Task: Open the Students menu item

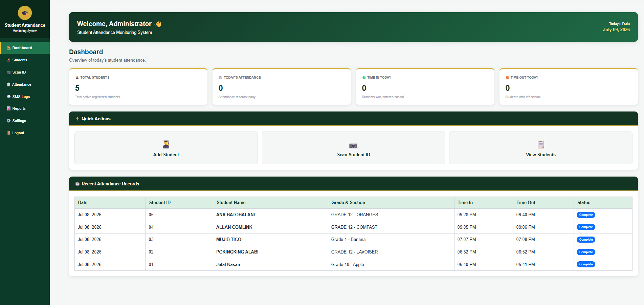Action: coord(25,60)
